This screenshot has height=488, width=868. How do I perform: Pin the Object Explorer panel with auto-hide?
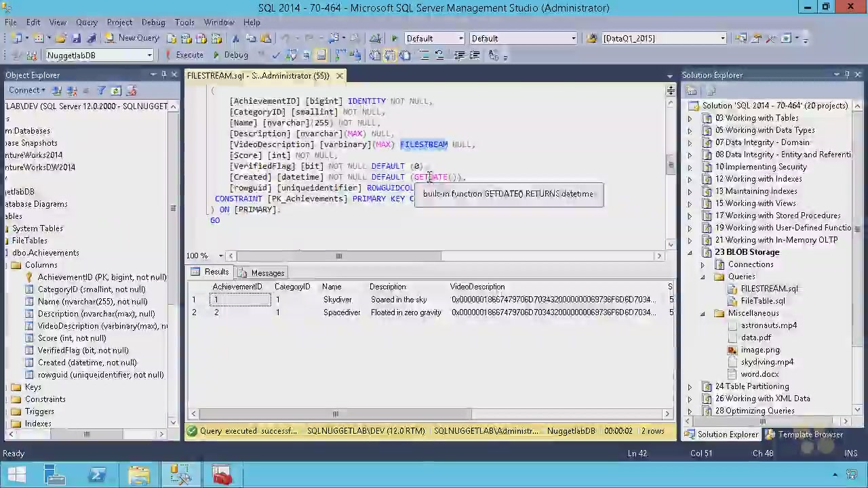(163, 75)
